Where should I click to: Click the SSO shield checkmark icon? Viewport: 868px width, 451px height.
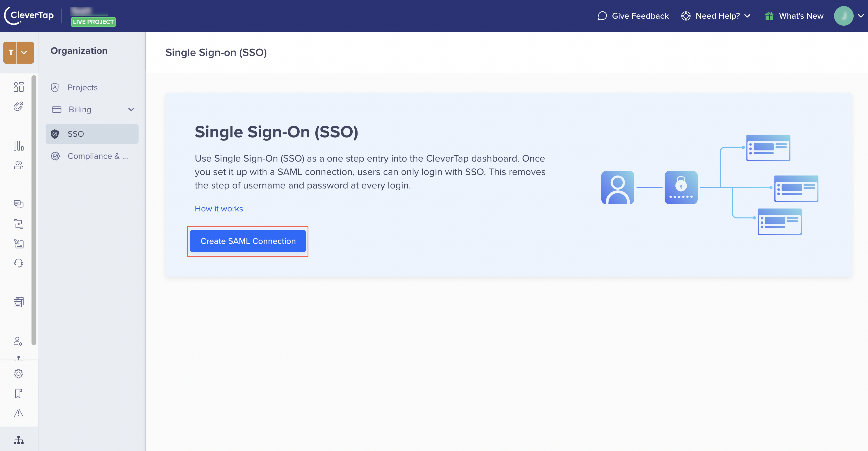click(x=55, y=134)
